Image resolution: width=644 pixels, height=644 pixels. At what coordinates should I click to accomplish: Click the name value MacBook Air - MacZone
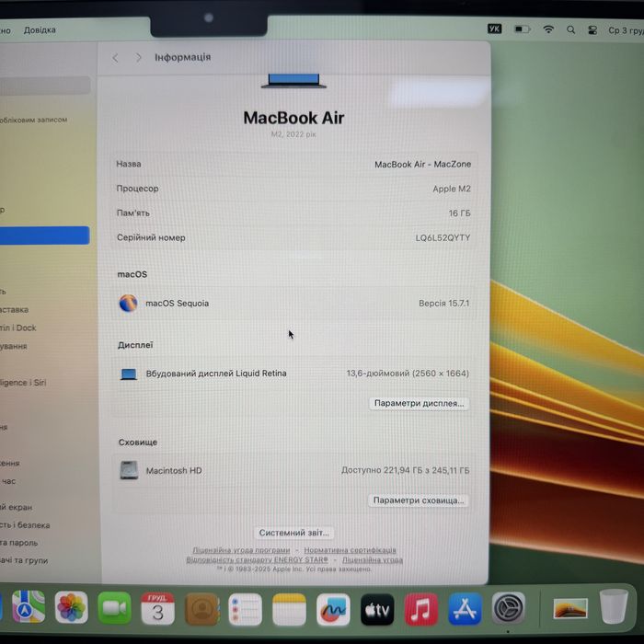[422, 165]
